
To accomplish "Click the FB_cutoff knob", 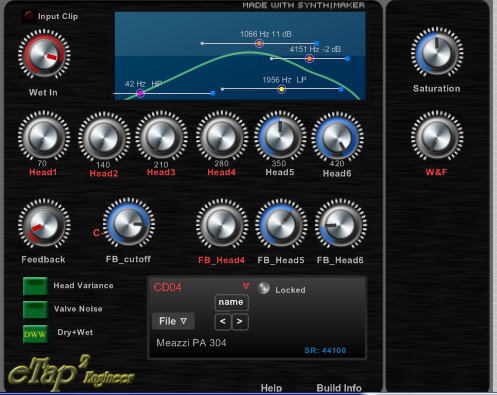I will [129, 223].
